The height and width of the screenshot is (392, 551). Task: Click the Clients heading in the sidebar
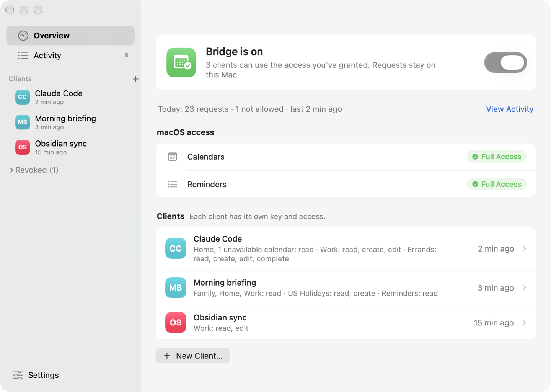[x=20, y=79]
